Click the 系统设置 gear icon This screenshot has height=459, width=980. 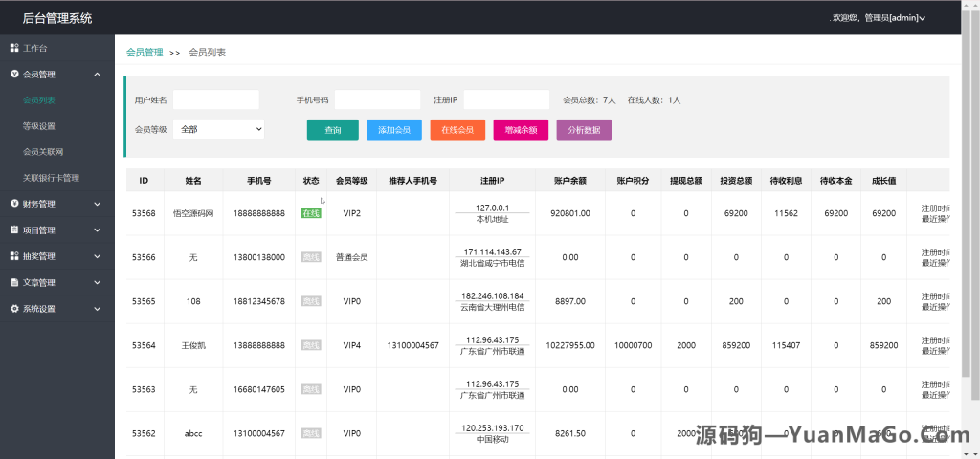click(14, 309)
